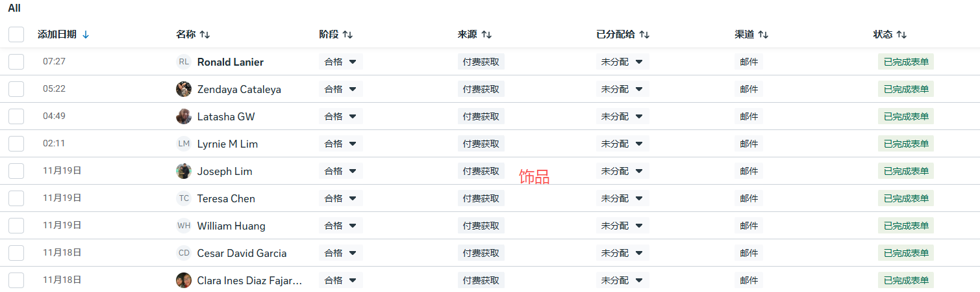This screenshot has height=292, width=980.
Task: Toggle the select-all header checkbox
Action: click(x=16, y=34)
